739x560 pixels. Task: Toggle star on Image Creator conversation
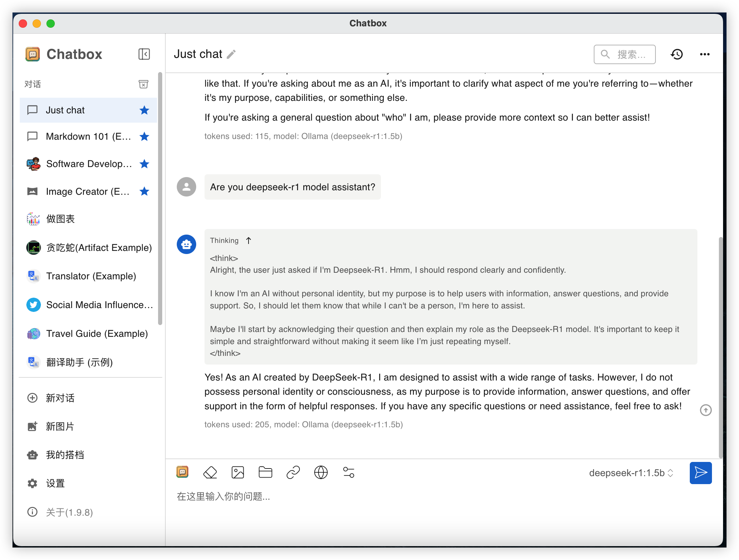145,191
